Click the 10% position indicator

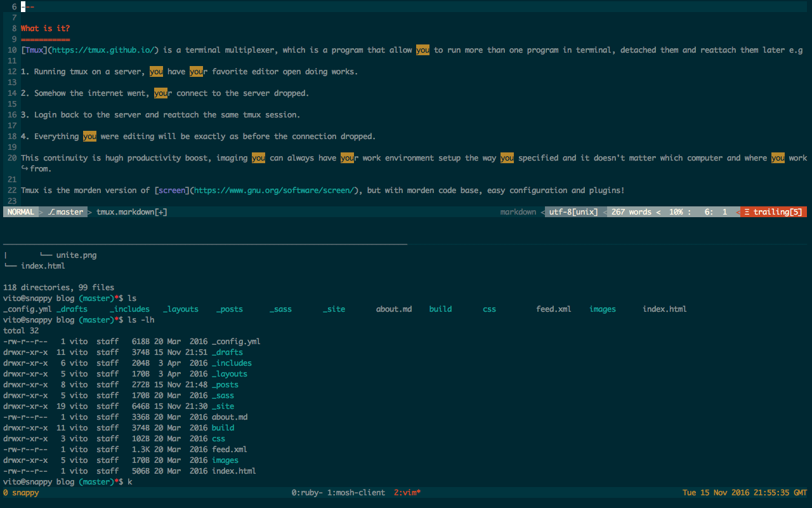[x=676, y=212]
